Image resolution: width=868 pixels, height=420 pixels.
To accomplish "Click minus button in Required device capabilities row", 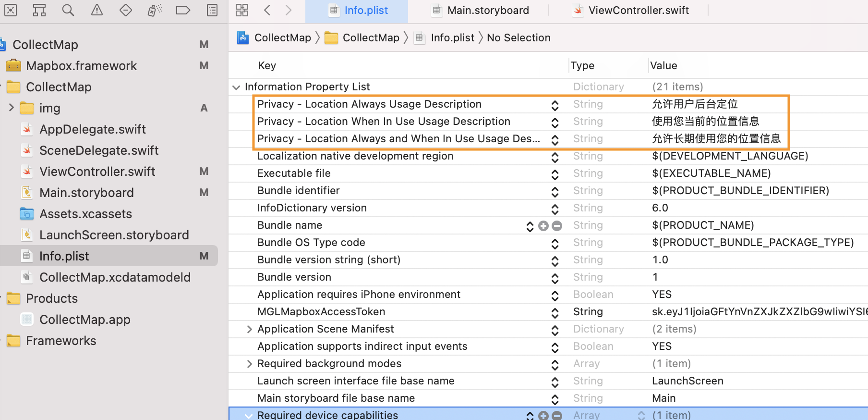I will tap(557, 416).
